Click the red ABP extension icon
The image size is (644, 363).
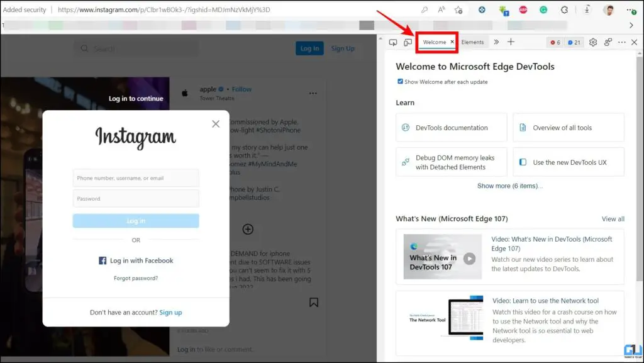(523, 9)
